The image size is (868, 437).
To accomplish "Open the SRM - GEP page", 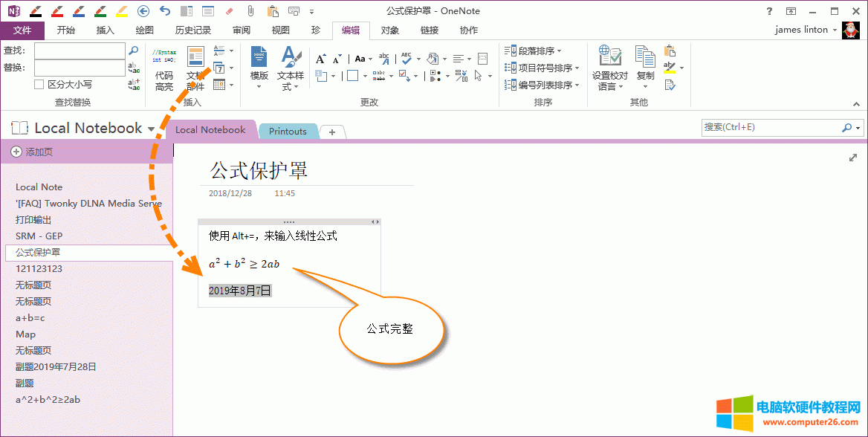I will 39,236.
